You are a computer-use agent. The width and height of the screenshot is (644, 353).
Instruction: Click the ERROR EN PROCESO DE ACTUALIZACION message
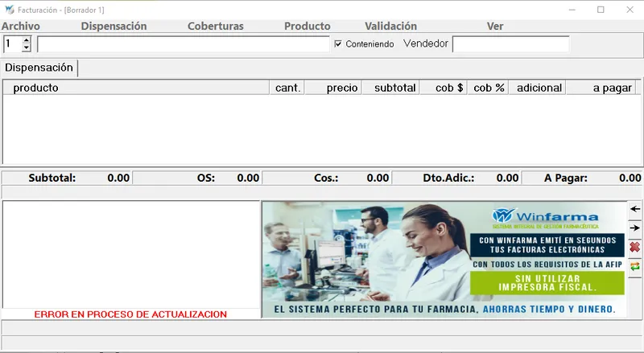pyautogui.click(x=130, y=314)
